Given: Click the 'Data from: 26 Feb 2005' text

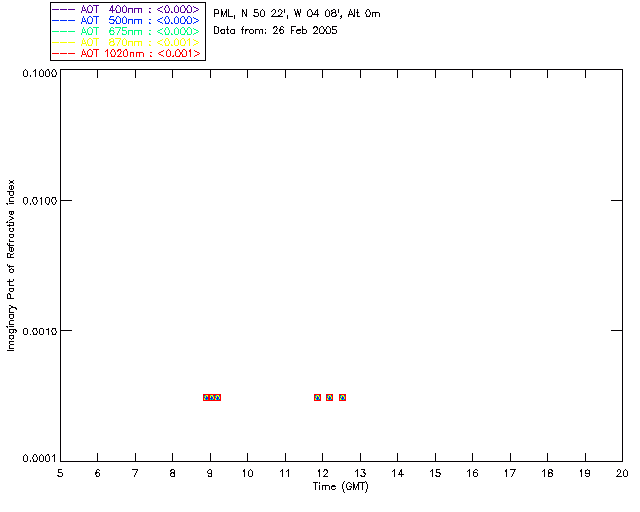Looking at the screenshot, I should (x=275, y=31).
